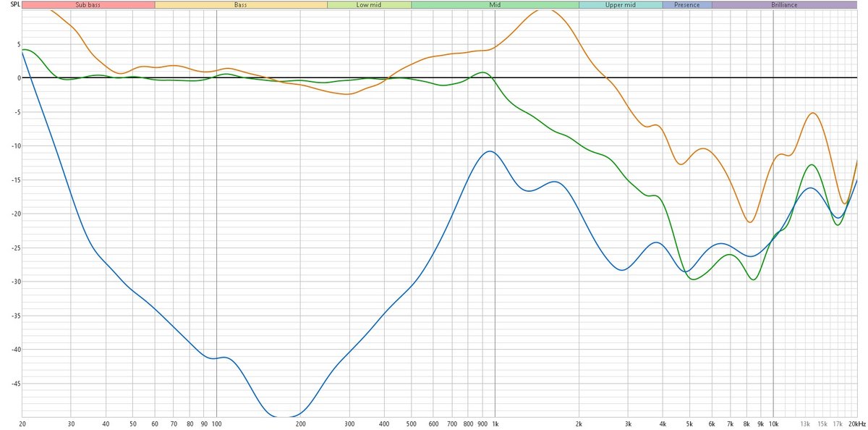Viewport: 868px width, 430px height.
Task: Select the Presence band header
Action: tap(686, 4)
